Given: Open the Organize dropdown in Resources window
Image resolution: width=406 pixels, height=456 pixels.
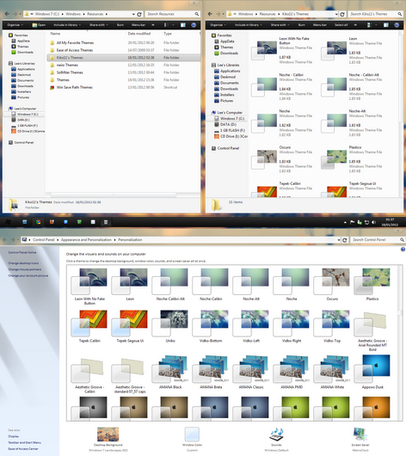Looking at the screenshot, I should tap(15, 25).
